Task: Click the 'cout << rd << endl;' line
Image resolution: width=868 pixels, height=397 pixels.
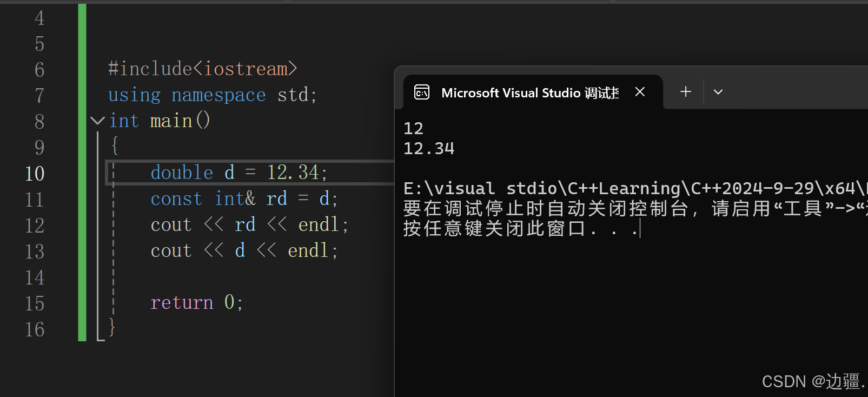Action: pos(249,225)
